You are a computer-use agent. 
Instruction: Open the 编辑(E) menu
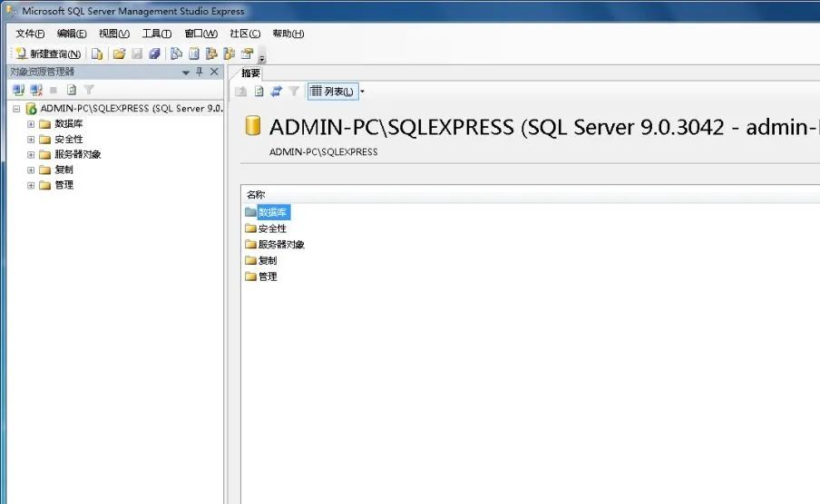(x=72, y=34)
